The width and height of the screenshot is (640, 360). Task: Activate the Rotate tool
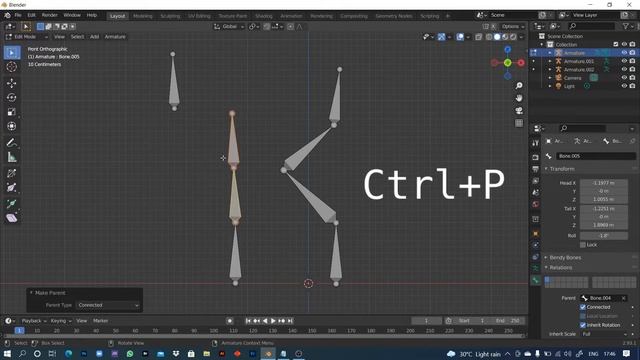12,98
